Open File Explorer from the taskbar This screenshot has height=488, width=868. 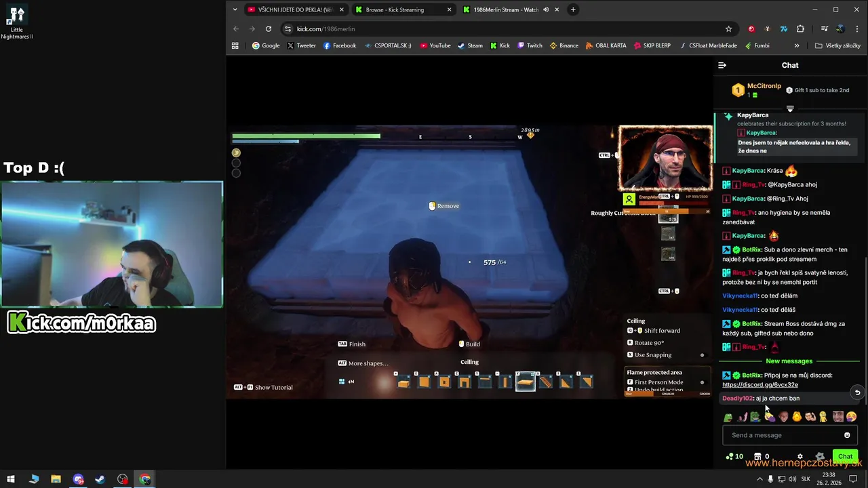point(56,479)
